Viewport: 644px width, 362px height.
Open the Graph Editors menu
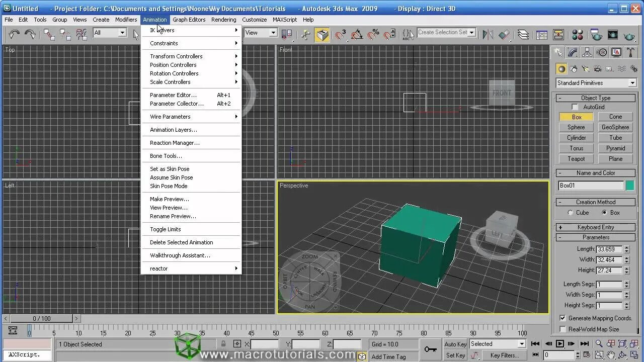(x=189, y=20)
